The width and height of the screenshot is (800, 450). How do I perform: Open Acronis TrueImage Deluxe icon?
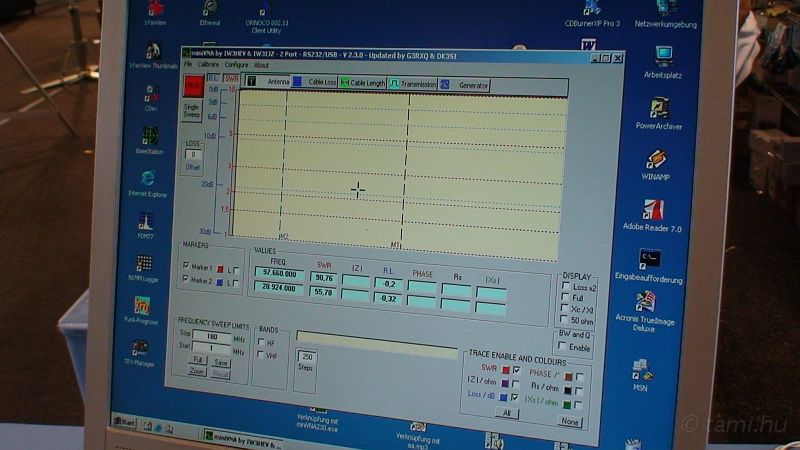(645, 302)
